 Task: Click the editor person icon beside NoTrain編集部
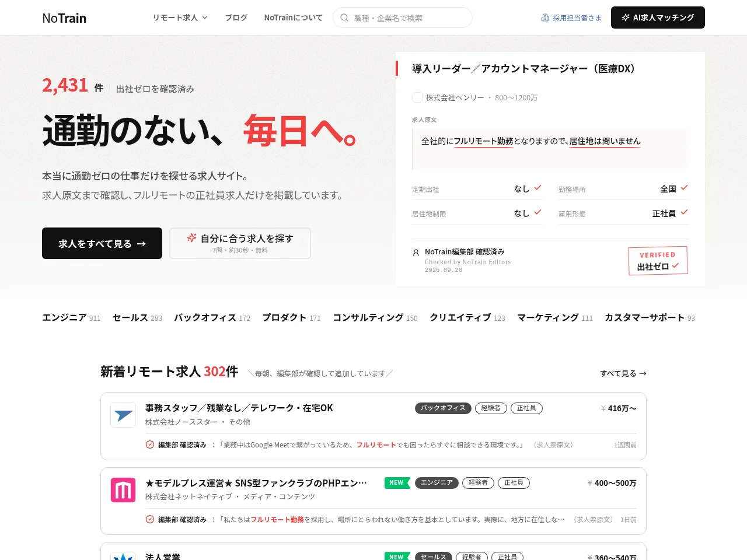click(416, 253)
